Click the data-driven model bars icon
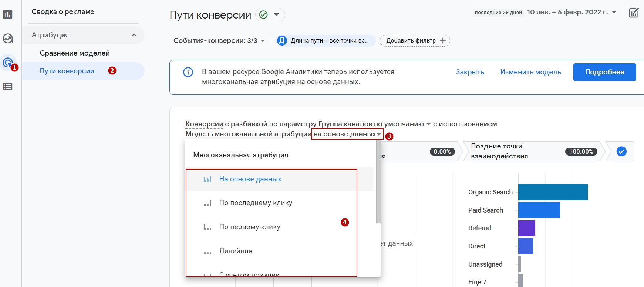This screenshot has width=644, height=287. pyautogui.click(x=207, y=180)
